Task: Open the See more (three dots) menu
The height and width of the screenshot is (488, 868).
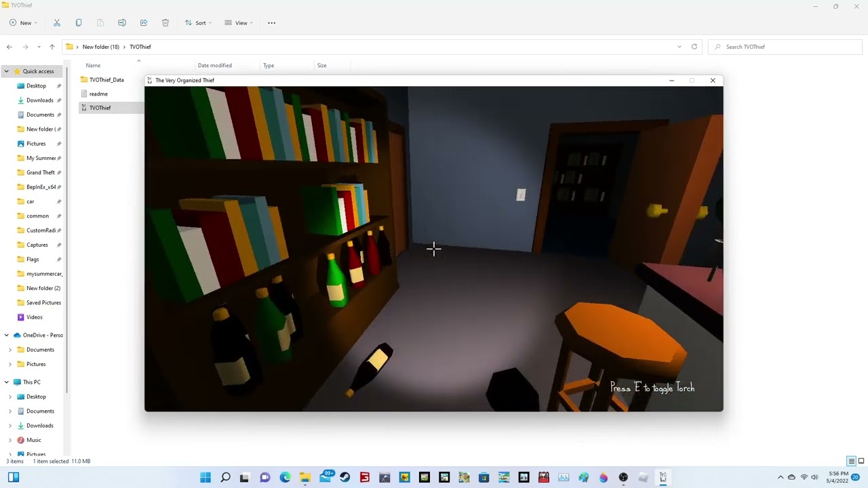Action: [x=272, y=23]
